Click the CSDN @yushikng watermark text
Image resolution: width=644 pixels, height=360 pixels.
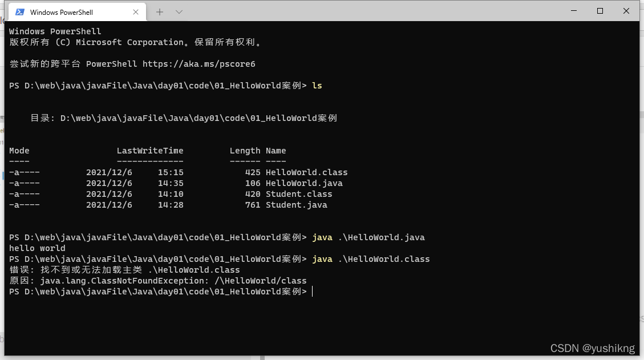593,348
